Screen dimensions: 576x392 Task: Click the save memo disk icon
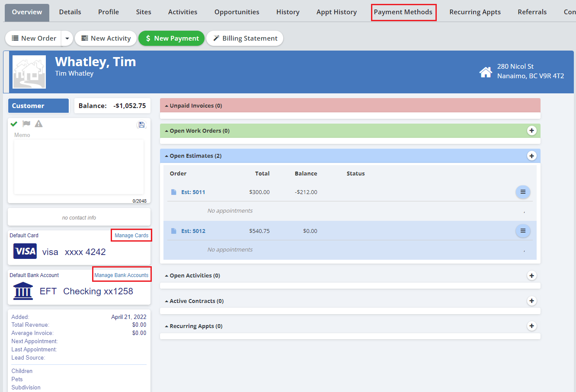click(x=141, y=125)
